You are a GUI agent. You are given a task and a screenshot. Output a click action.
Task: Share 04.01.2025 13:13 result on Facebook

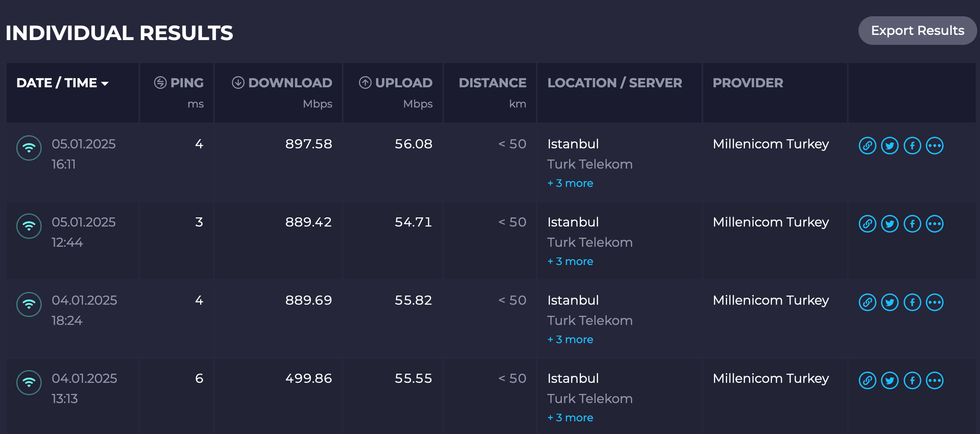click(912, 380)
